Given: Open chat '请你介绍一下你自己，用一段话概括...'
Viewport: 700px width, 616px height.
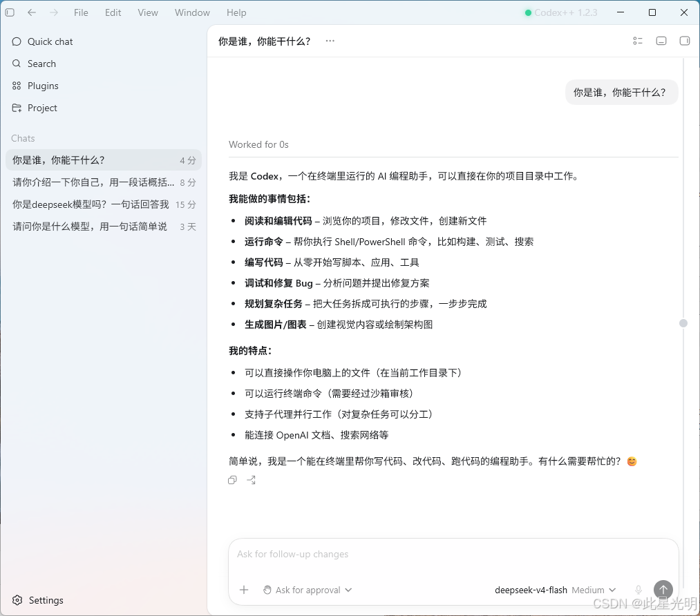Looking at the screenshot, I should pos(104,182).
